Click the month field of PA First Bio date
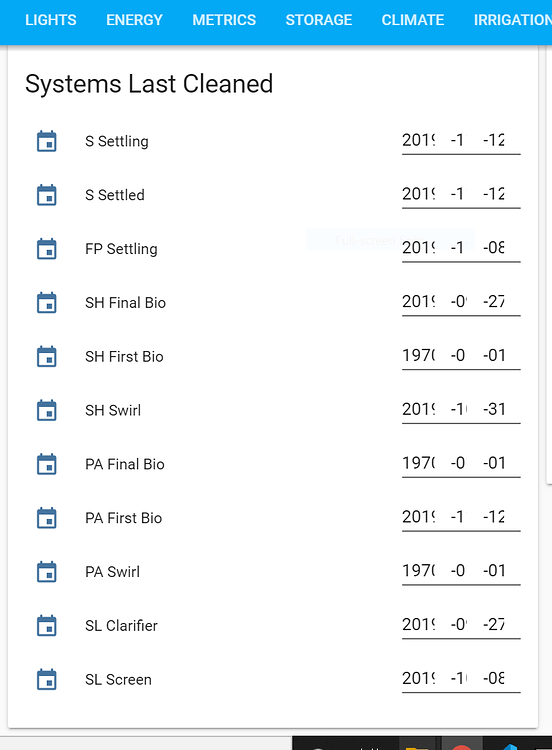The width and height of the screenshot is (552, 750). click(x=457, y=517)
